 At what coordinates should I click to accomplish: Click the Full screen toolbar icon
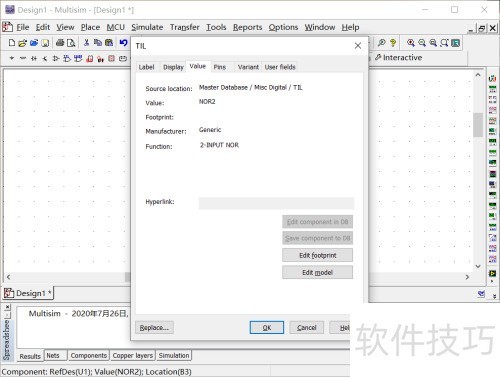456,43
